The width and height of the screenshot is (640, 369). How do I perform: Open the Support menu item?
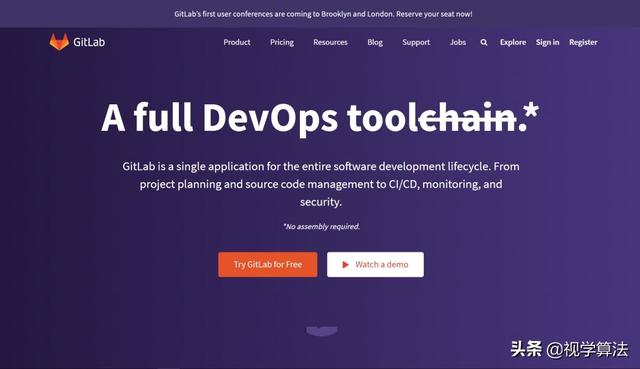pos(416,42)
